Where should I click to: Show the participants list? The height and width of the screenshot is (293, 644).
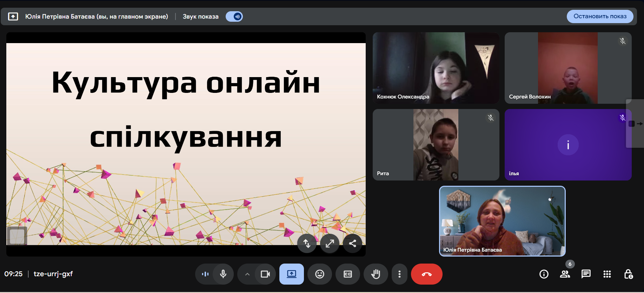[x=565, y=274]
